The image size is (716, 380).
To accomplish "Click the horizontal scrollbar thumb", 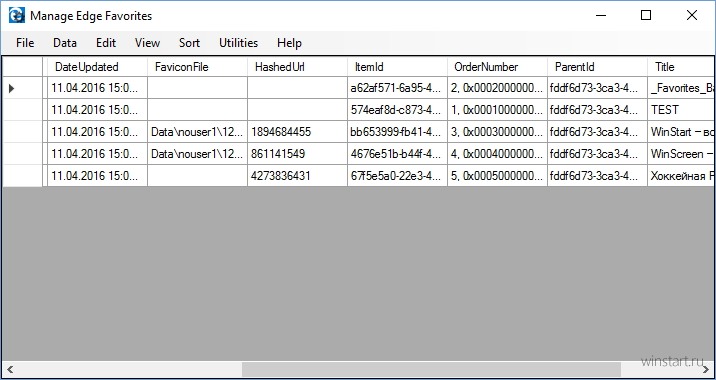I will point(431,369).
